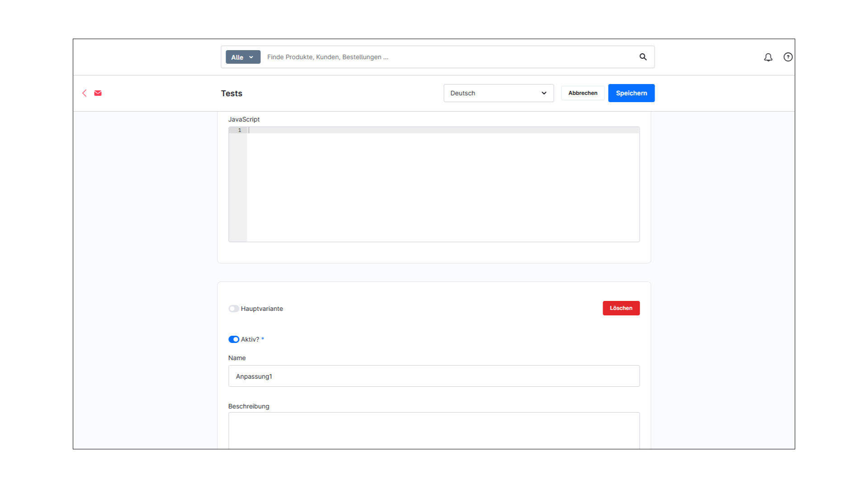Enable the Hauptvariante toggle
This screenshot has width=868, height=488.
pyautogui.click(x=234, y=309)
